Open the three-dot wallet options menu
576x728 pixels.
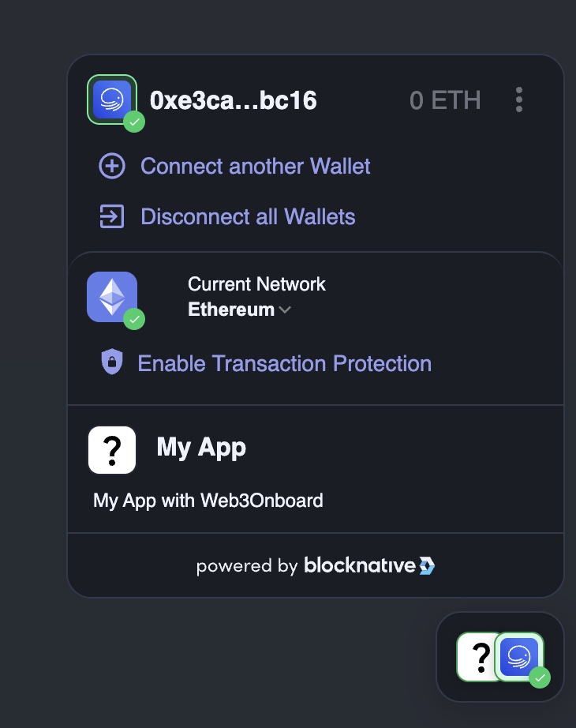tap(519, 100)
